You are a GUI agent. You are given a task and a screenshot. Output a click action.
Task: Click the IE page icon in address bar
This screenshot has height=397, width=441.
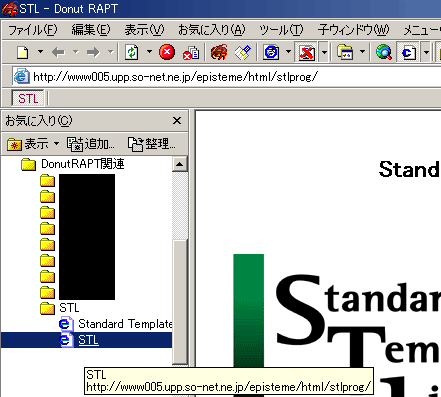click(21, 76)
